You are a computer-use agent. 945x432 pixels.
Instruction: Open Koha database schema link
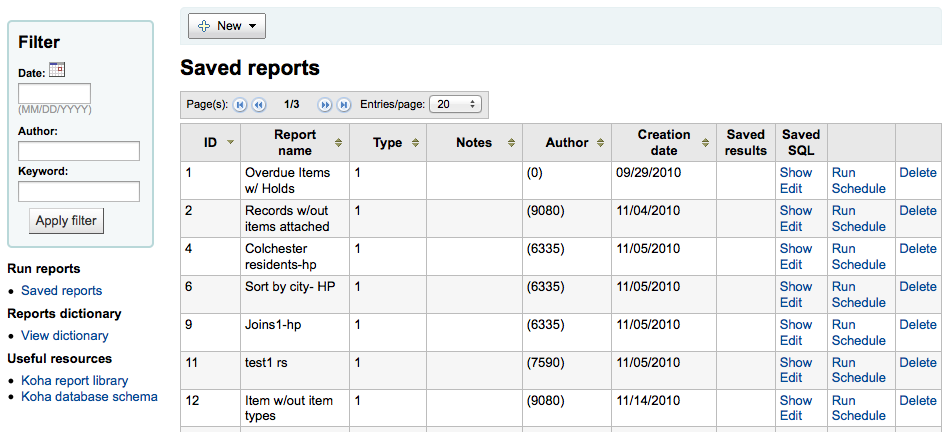pos(89,396)
